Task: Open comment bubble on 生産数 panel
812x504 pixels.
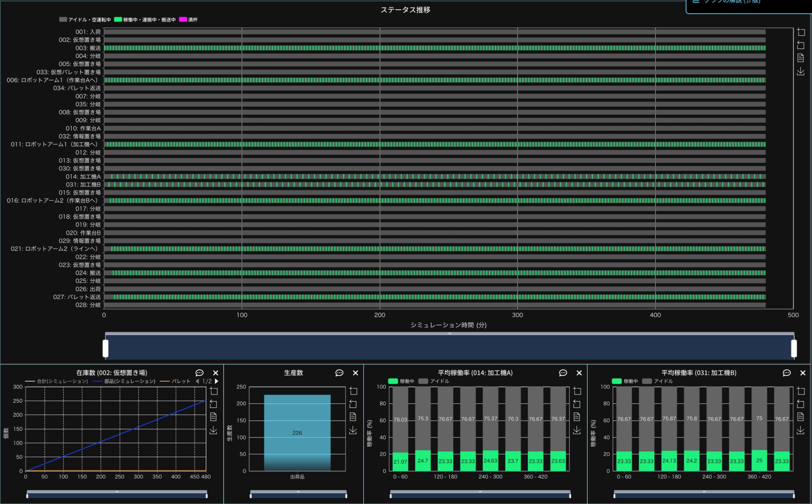Action: click(x=339, y=373)
